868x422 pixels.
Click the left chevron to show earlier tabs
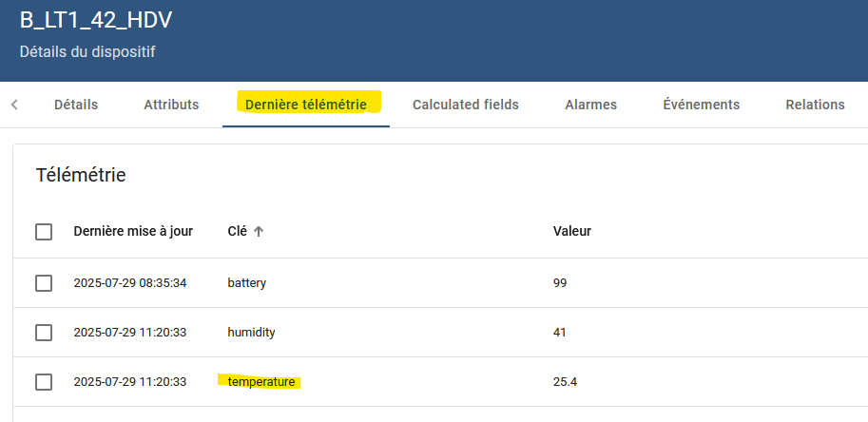pyautogui.click(x=14, y=105)
